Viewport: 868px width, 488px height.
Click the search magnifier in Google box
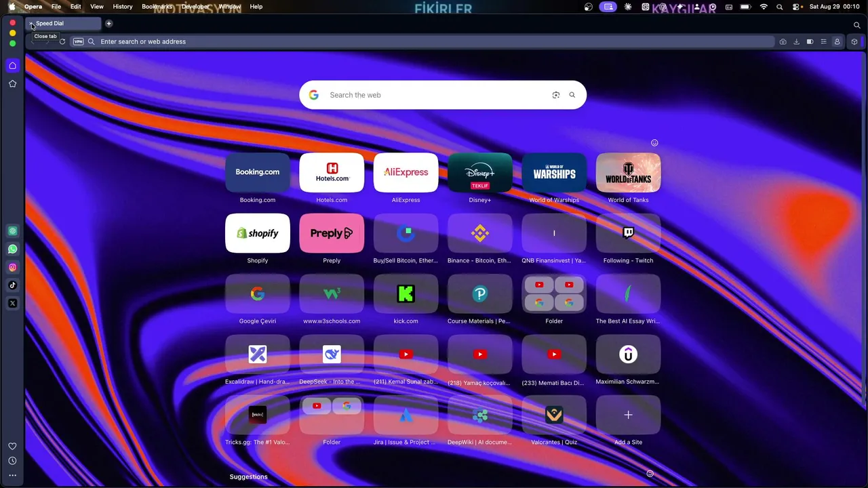tap(572, 95)
